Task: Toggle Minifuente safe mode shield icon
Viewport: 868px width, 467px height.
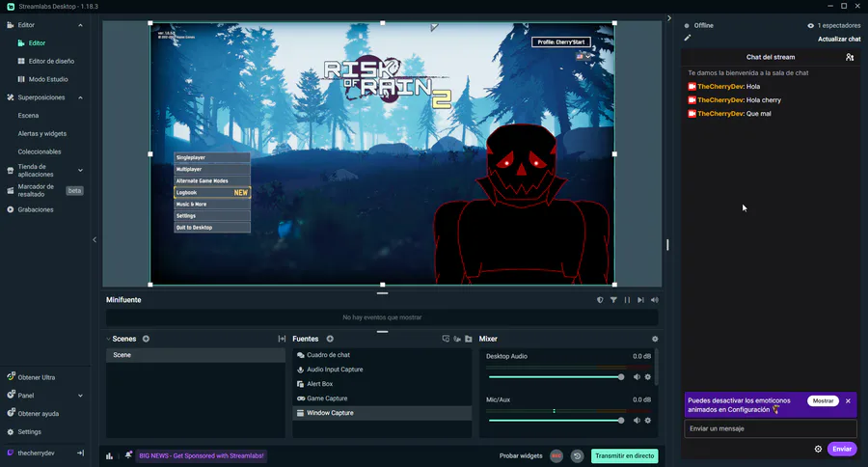Action: pyautogui.click(x=600, y=300)
